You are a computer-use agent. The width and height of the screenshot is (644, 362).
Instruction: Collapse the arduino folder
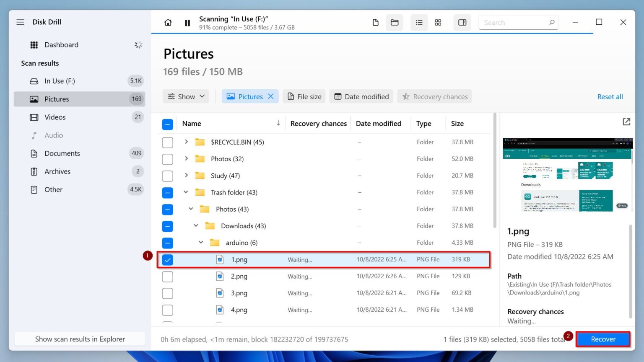200,243
